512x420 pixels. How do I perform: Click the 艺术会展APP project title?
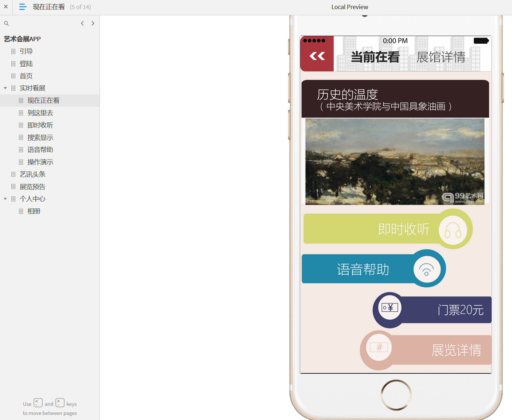(22, 39)
